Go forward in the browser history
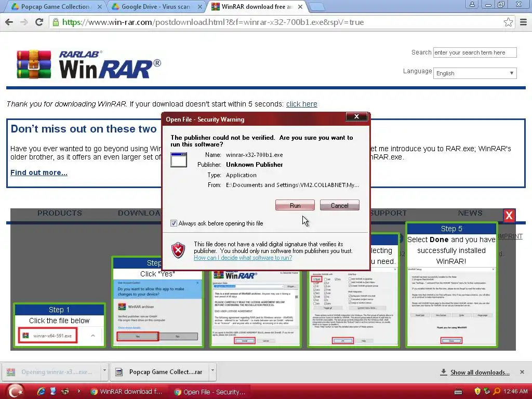The image size is (532, 399). [24, 22]
